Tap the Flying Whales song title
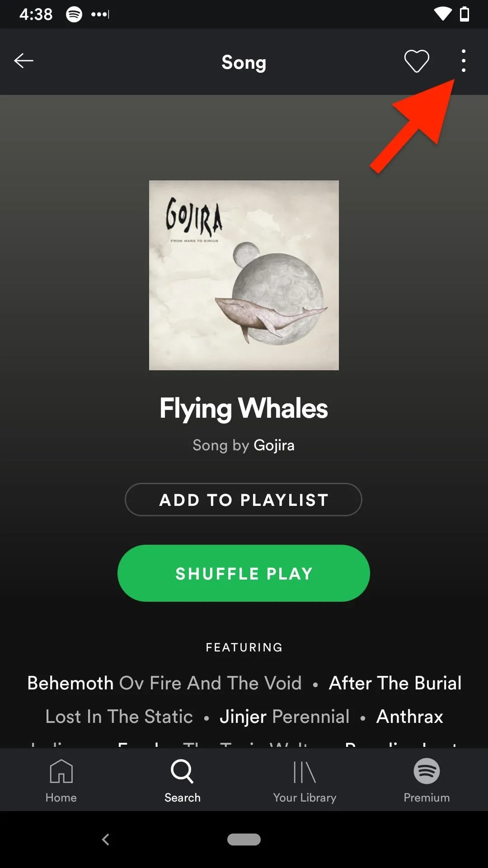 click(244, 409)
